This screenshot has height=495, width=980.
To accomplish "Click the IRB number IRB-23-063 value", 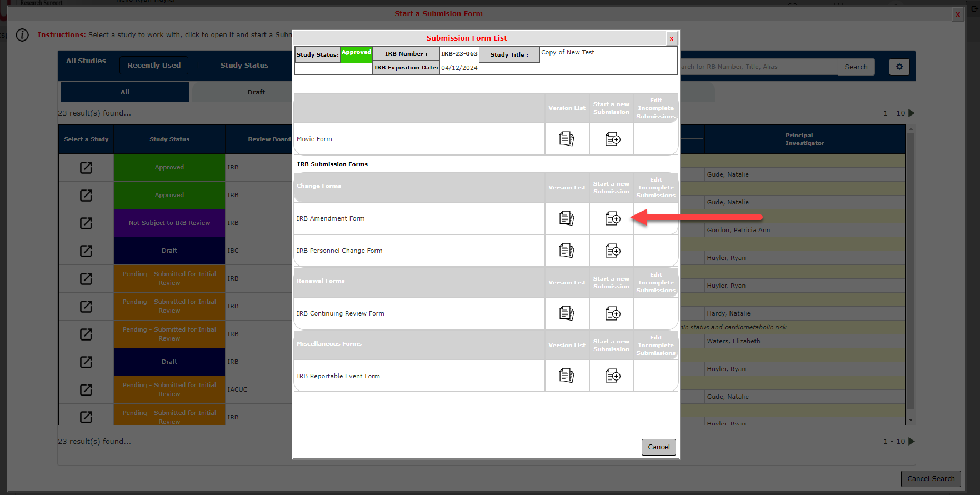I will coord(459,54).
